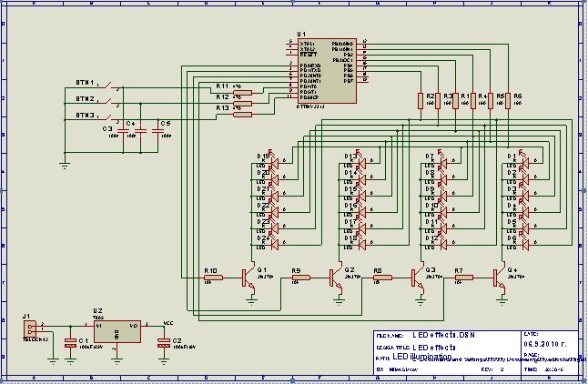The height and width of the screenshot is (384, 588).
Task: Click capacitor C5 symbol
Action: (x=157, y=131)
